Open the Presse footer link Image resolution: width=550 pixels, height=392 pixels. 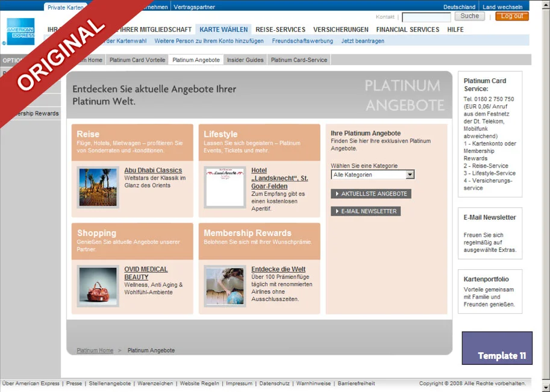coord(74,384)
